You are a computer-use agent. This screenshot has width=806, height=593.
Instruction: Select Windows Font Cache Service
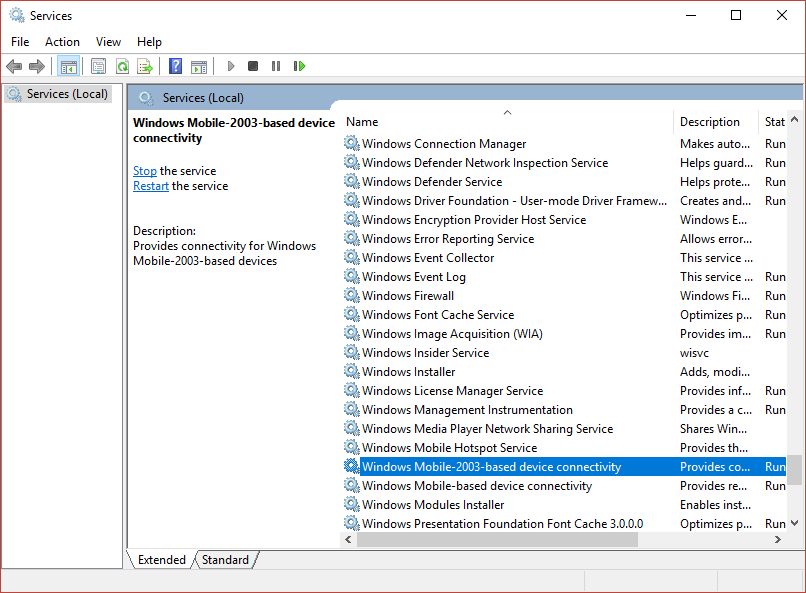click(x=564, y=315)
